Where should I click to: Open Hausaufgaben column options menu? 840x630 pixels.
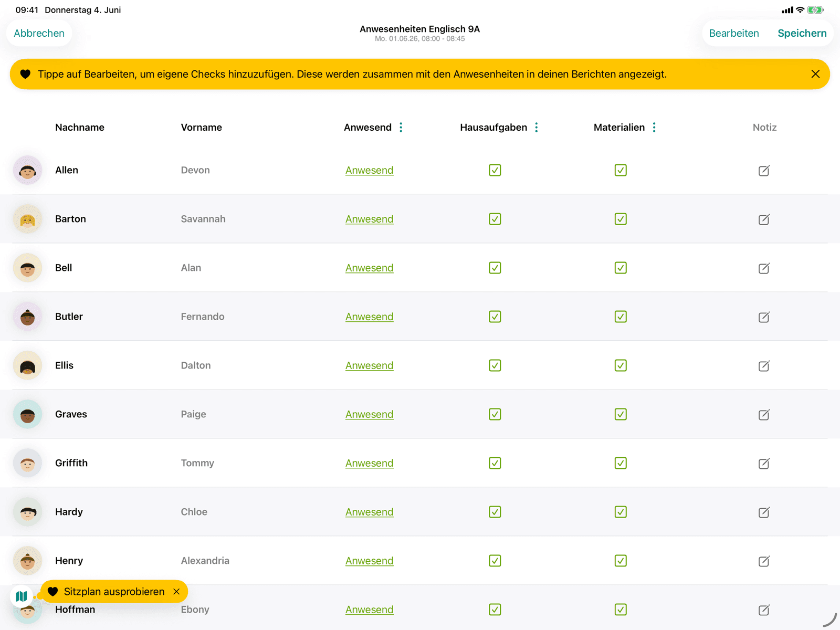point(537,128)
